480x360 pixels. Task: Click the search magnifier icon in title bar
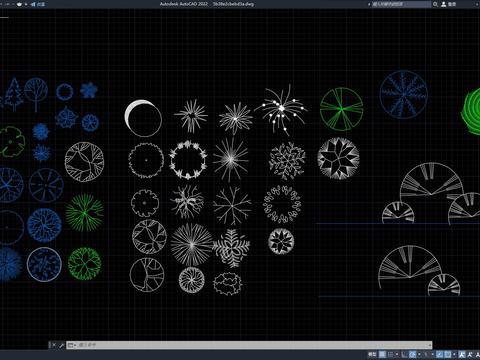click(435, 4)
